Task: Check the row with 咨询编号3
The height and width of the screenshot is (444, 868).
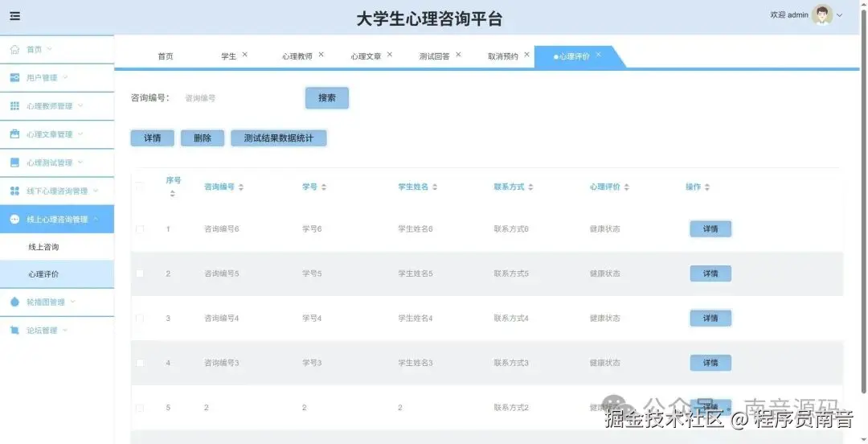Action: 140,363
